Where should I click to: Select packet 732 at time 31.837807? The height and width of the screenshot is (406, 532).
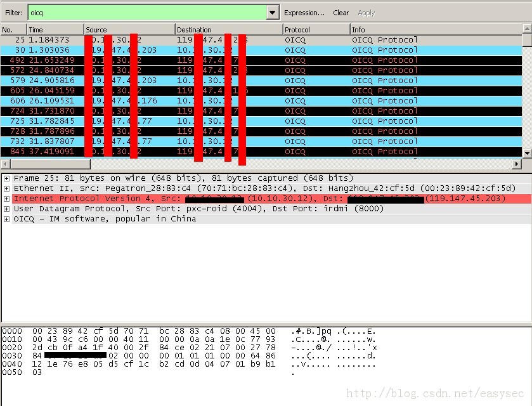[261, 141]
